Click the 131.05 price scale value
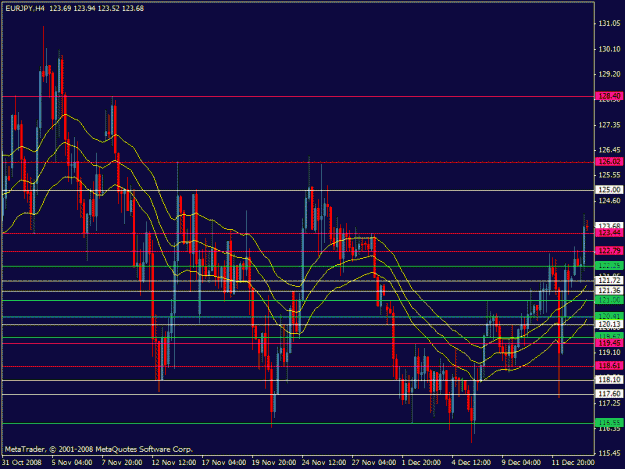The image size is (625, 469). tap(609, 24)
